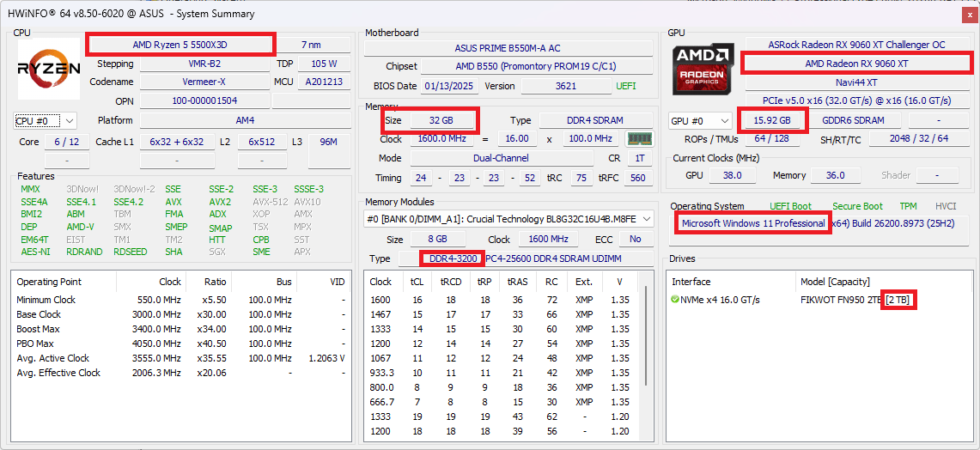Click the 6 / 12 core count field
The height and width of the screenshot is (450, 980).
pos(67,142)
